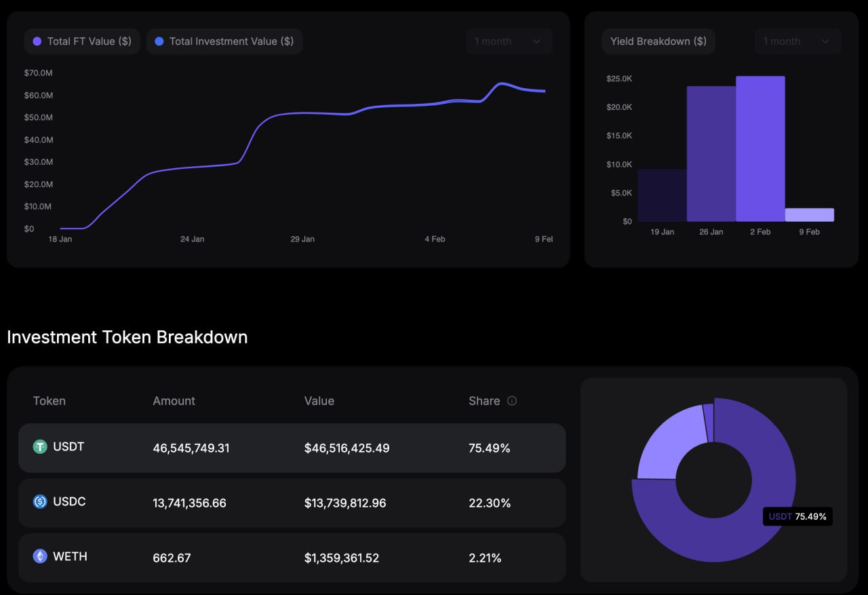This screenshot has width=868, height=595.
Task: Click the purple Total FT Value legend dot
Action: (x=37, y=41)
